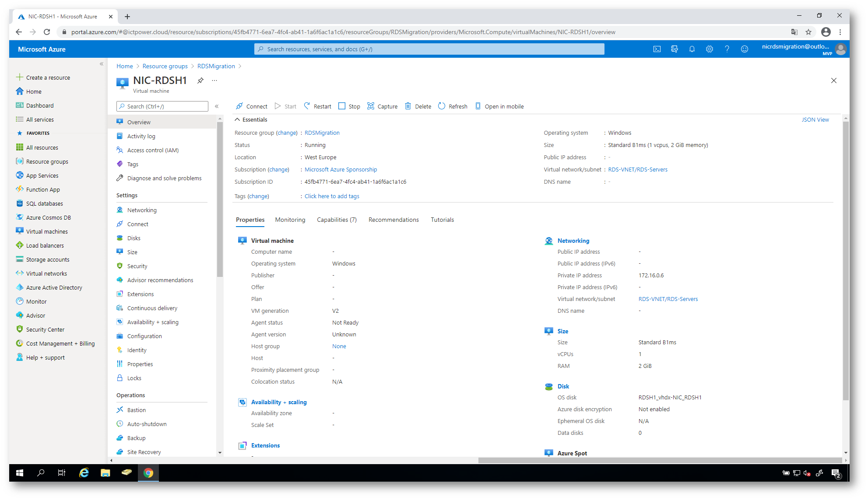Open Task View on the taskbar
Image resolution: width=868 pixels, height=500 pixels.
pos(62,473)
